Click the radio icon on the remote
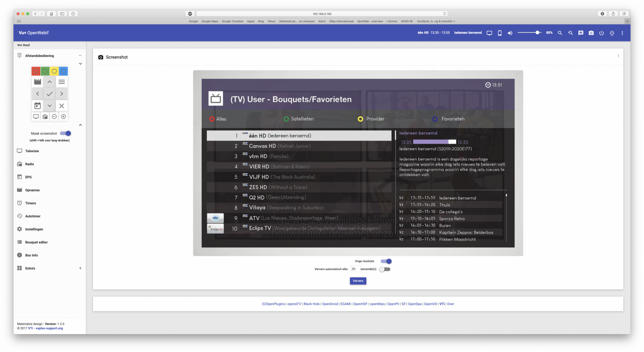This screenshot has width=644, height=352. tap(45, 116)
